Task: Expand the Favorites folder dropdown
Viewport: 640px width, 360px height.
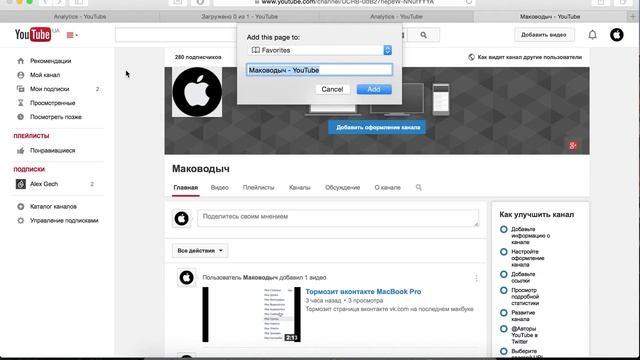Action: (x=320, y=50)
